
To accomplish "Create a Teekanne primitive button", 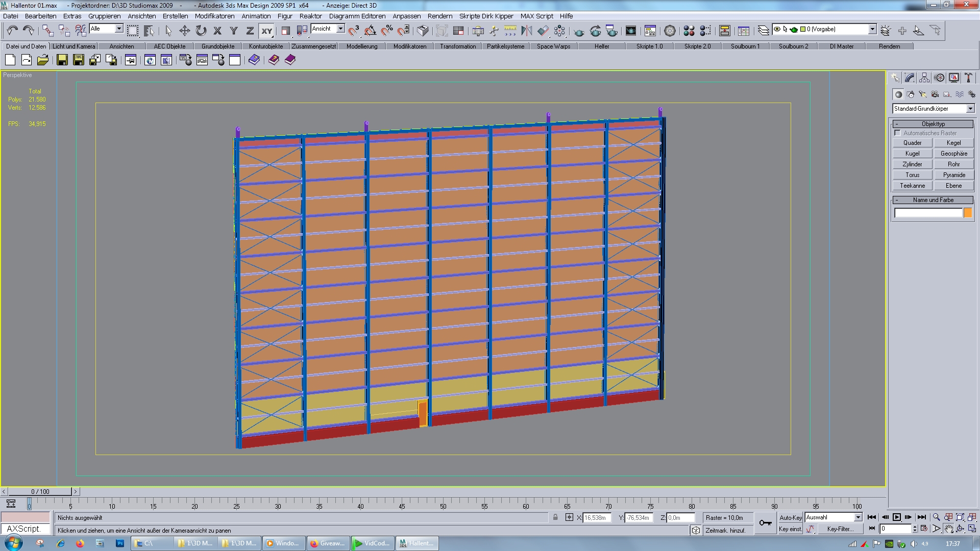I will click(912, 186).
